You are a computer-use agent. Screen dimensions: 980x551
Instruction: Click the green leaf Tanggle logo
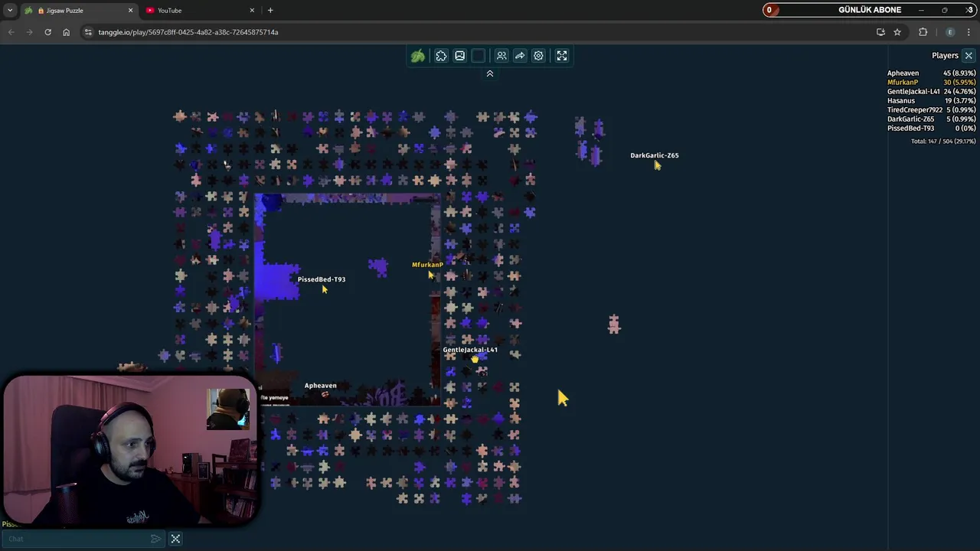(x=418, y=56)
